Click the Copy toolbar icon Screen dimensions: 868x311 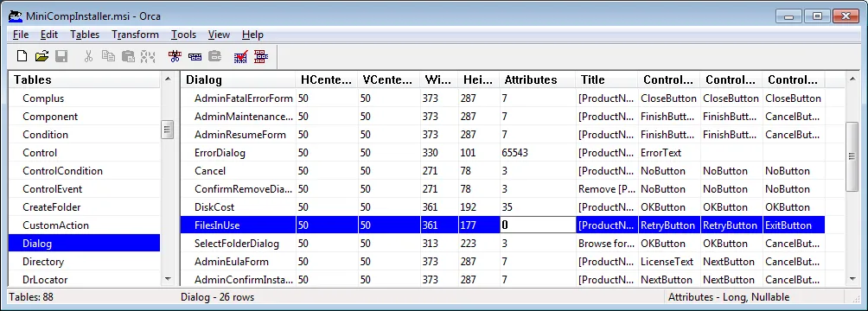(x=108, y=56)
